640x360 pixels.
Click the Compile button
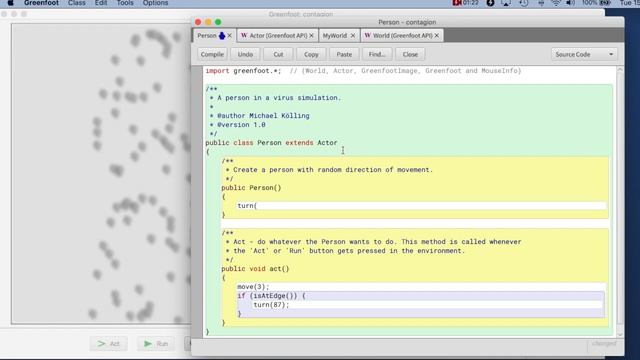(212, 54)
